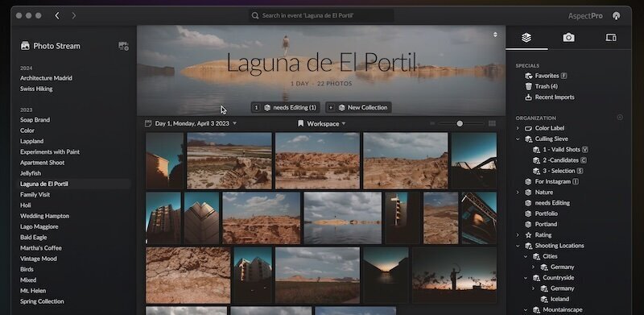This screenshot has width=644, height=315.
Task: Expand the Color Label group
Action: [x=518, y=128]
